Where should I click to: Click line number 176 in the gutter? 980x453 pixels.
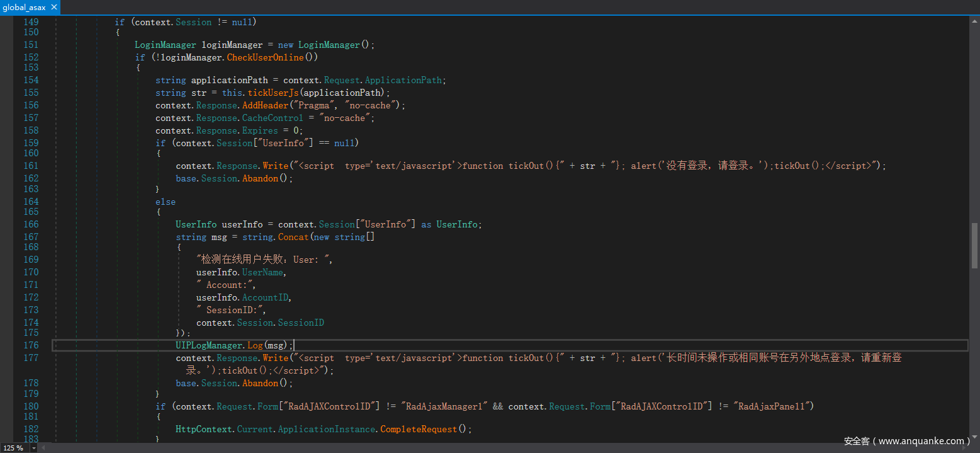(x=31, y=345)
